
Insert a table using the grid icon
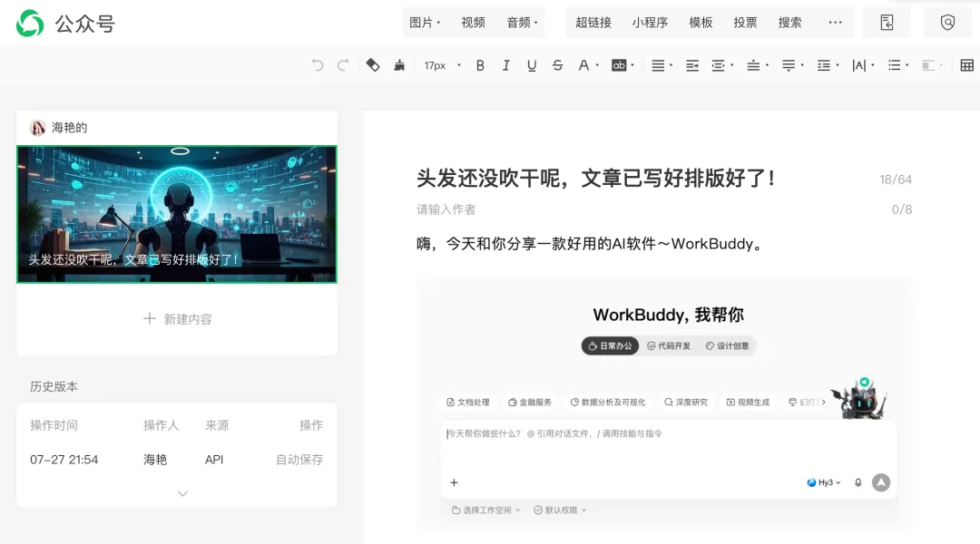pyautogui.click(x=967, y=65)
